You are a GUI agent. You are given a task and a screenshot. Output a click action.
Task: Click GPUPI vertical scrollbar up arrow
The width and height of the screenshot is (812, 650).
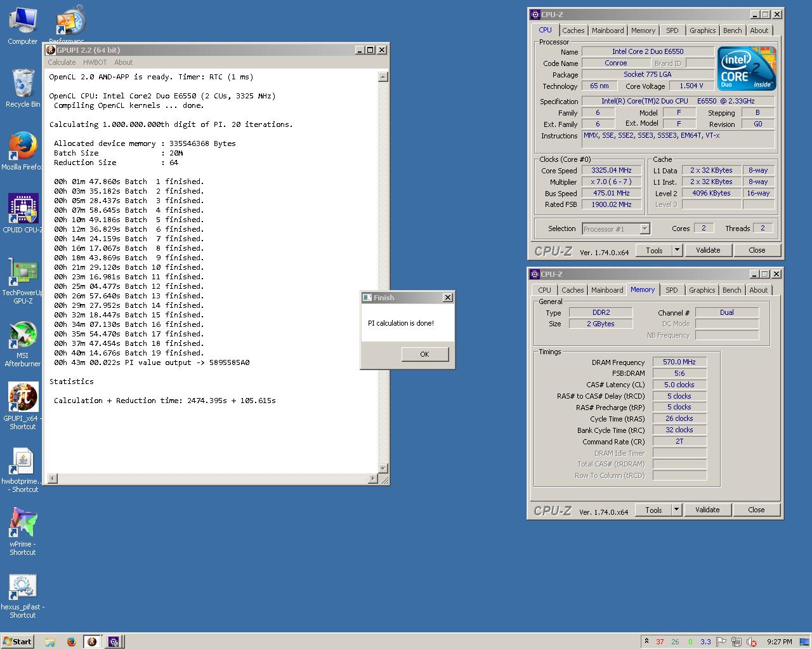pyautogui.click(x=383, y=77)
